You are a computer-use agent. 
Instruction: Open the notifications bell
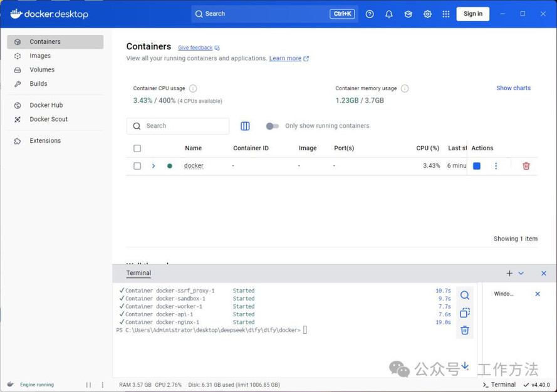tap(389, 14)
